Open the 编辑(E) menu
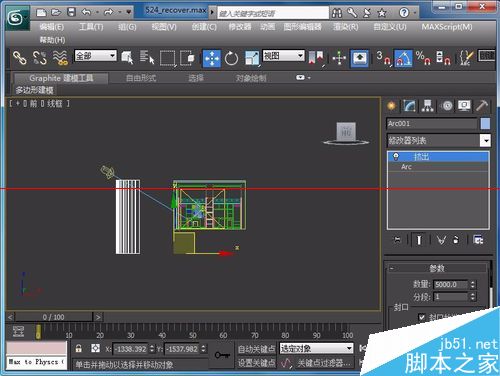This screenshot has height=376, width=500. point(52,27)
